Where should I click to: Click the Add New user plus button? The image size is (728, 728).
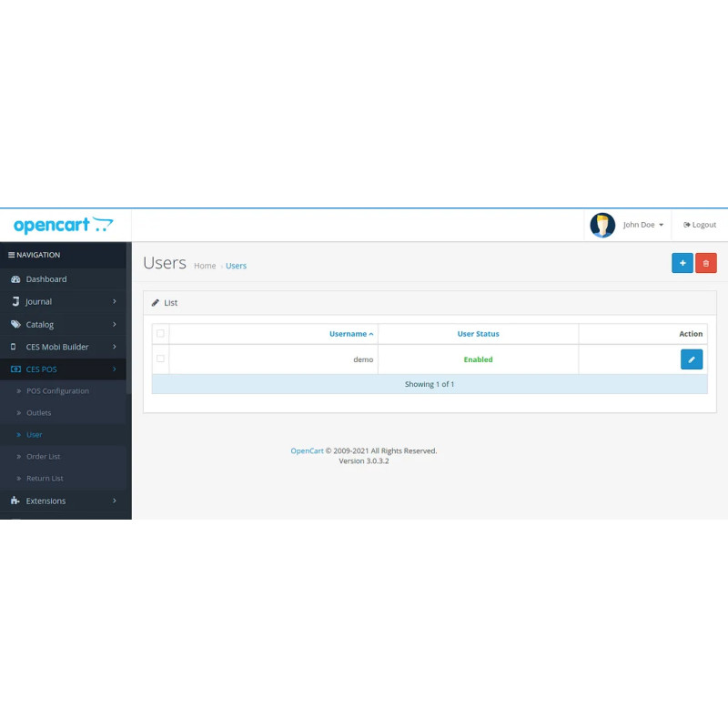pyautogui.click(x=682, y=263)
